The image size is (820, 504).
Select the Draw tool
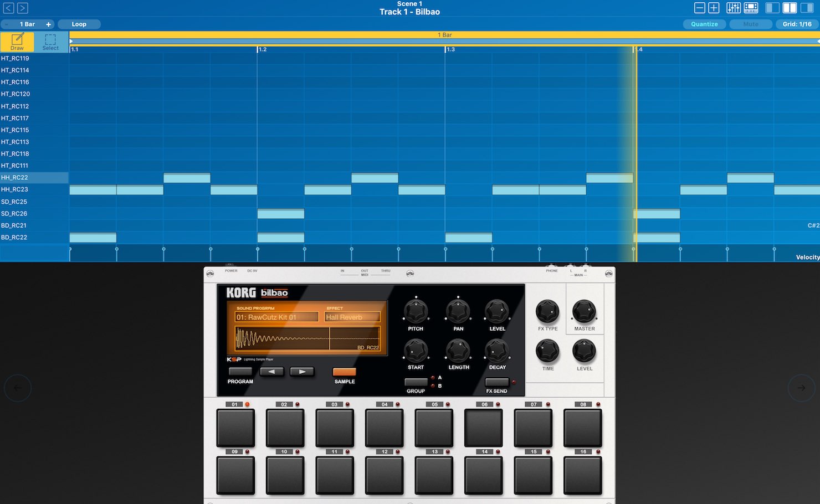point(17,42)
